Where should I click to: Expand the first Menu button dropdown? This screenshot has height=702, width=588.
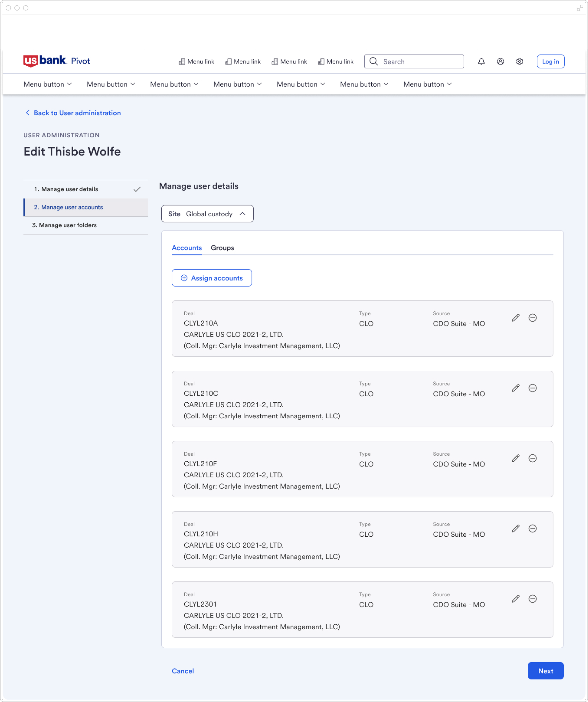click(48, 84)
